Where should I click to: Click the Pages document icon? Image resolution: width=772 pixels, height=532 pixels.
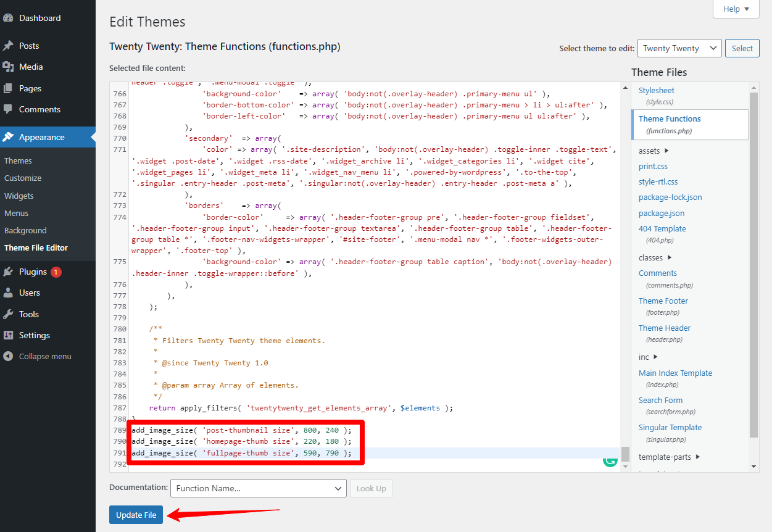(10, 88)
